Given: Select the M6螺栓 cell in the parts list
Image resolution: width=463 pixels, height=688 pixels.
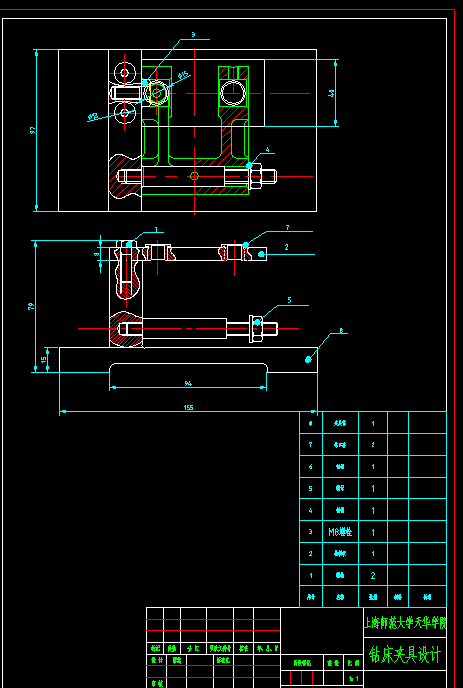Looking at the screenshot, I should click(x=340, y=532).
